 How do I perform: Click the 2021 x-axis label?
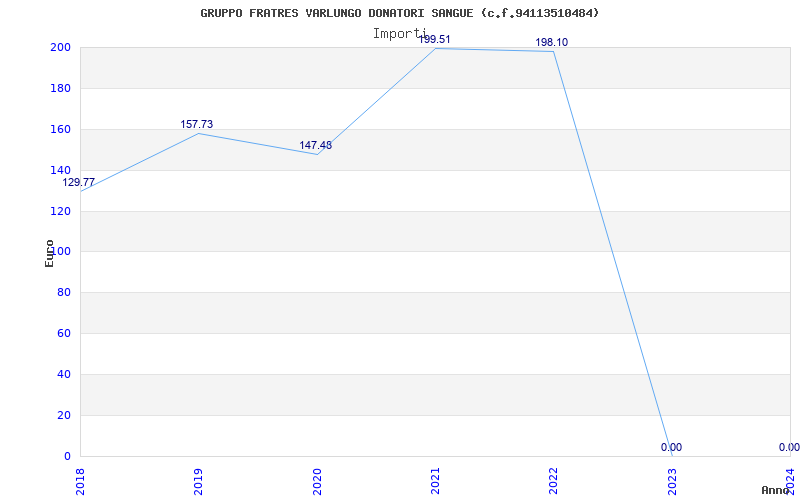(x=435, y=481)
